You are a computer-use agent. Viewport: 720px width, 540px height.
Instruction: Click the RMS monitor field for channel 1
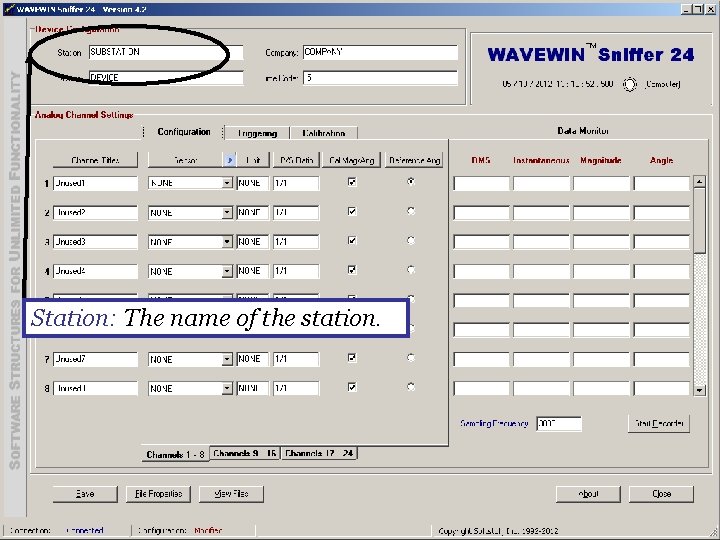coord(481,184)
